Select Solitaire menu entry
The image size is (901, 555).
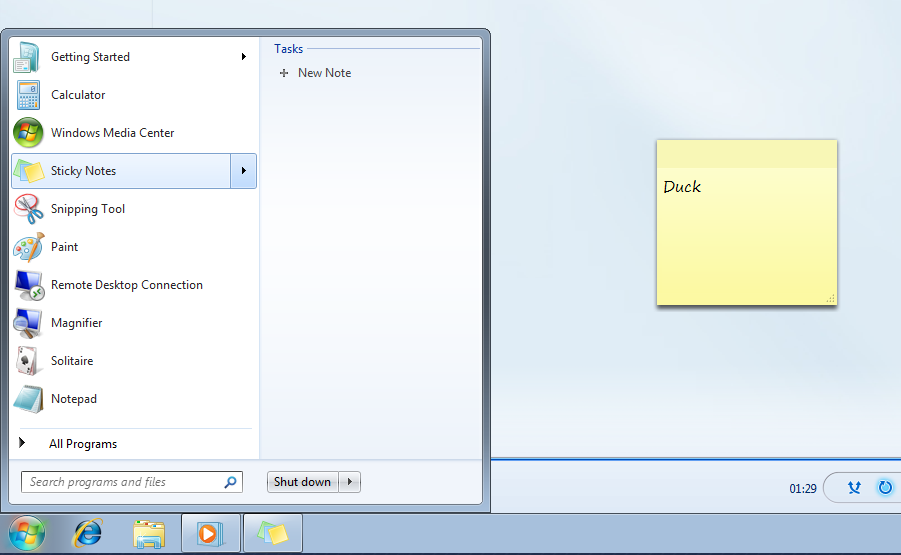134,361
